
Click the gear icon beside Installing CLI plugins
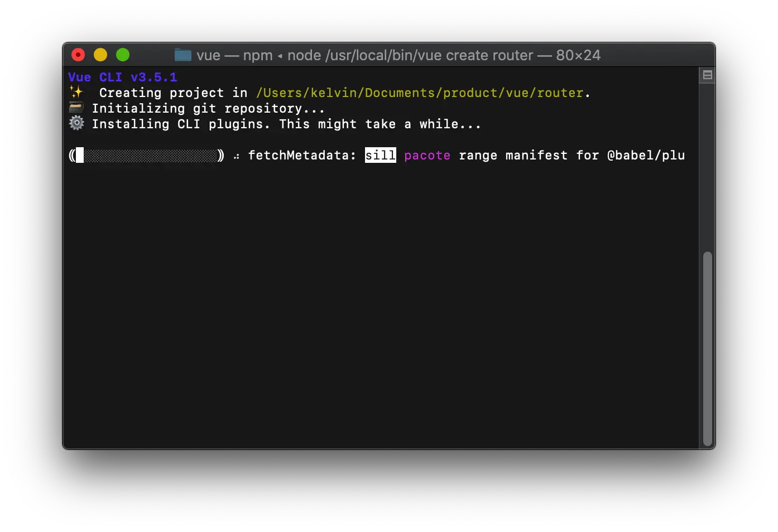point(76,123)
